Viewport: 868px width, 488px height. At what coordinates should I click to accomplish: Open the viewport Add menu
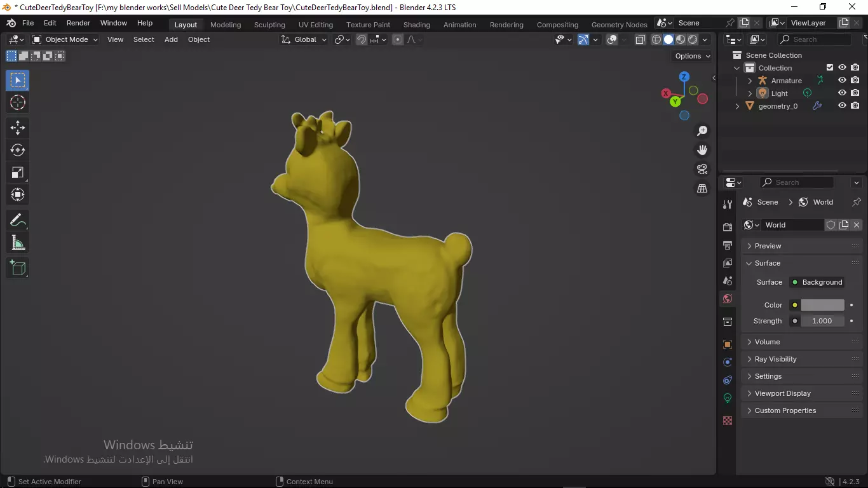coord(171,39)
